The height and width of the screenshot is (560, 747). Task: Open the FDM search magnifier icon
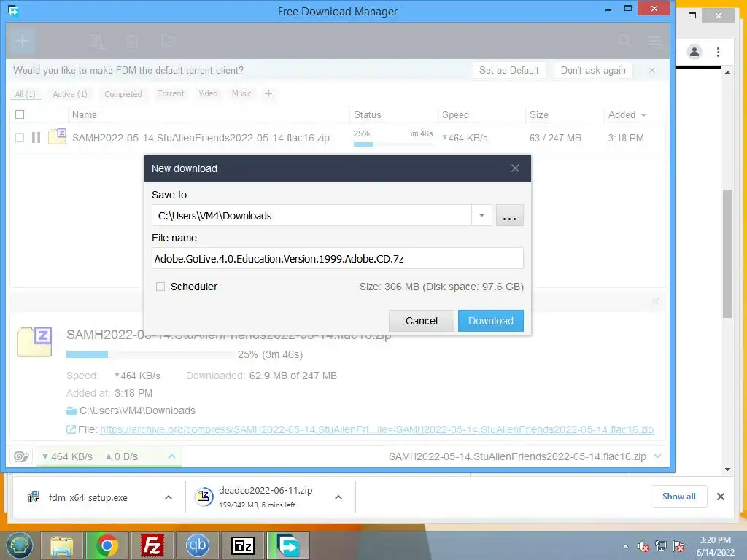pos(624,41)
